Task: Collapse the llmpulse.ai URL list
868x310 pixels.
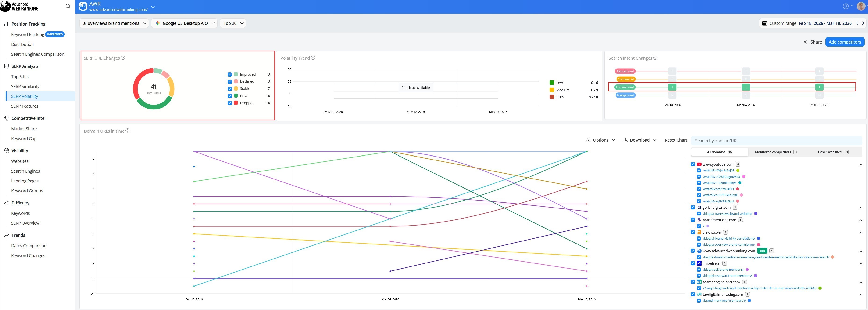Action: tap(861, 263)
